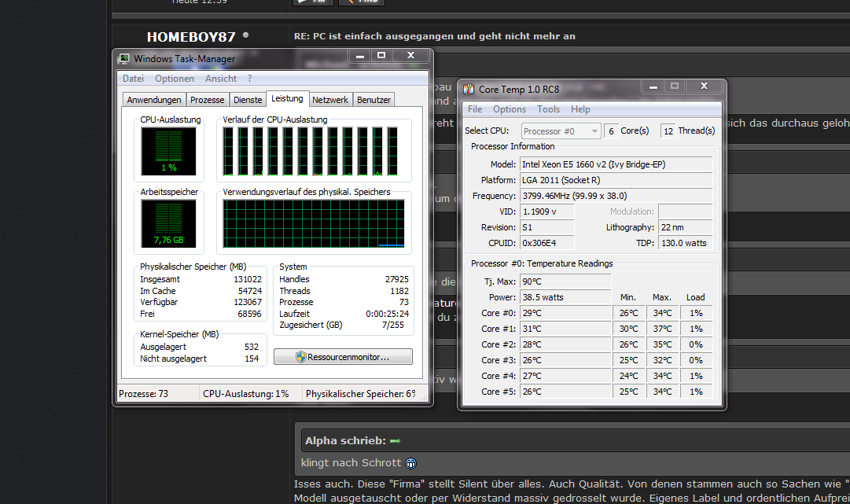
Task: Click the HOMEBOY87 username link
Action: pos(192,37)
